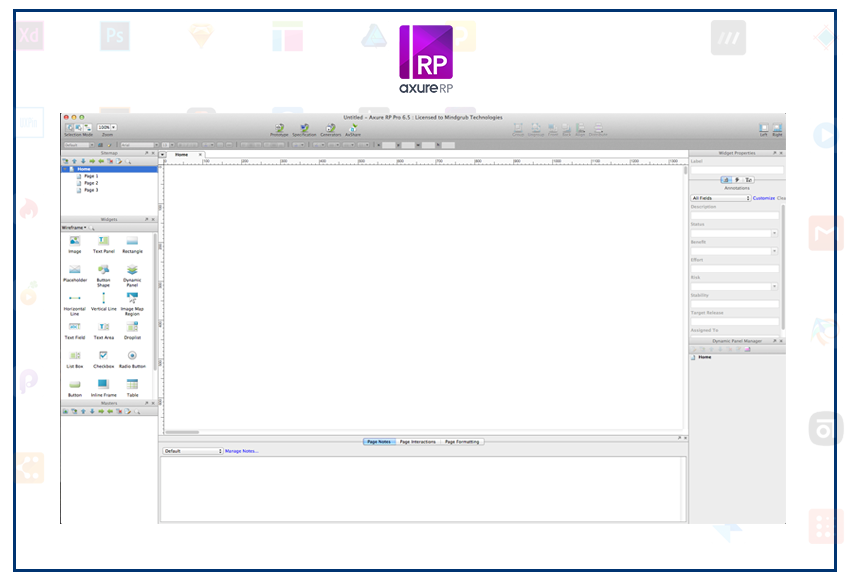Open the 100% zoom dropdown

[107, 127]
